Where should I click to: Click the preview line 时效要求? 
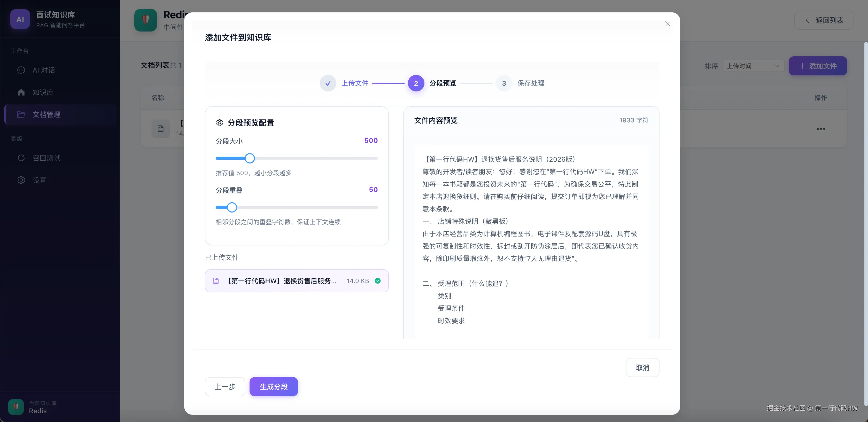pyautogui.click(x=451, y=321)
